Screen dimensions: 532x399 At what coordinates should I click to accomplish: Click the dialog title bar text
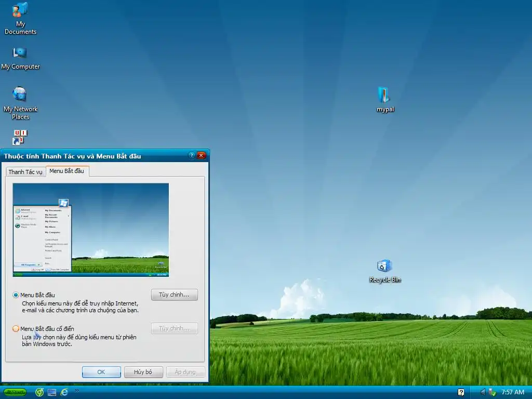coord(72,156)
